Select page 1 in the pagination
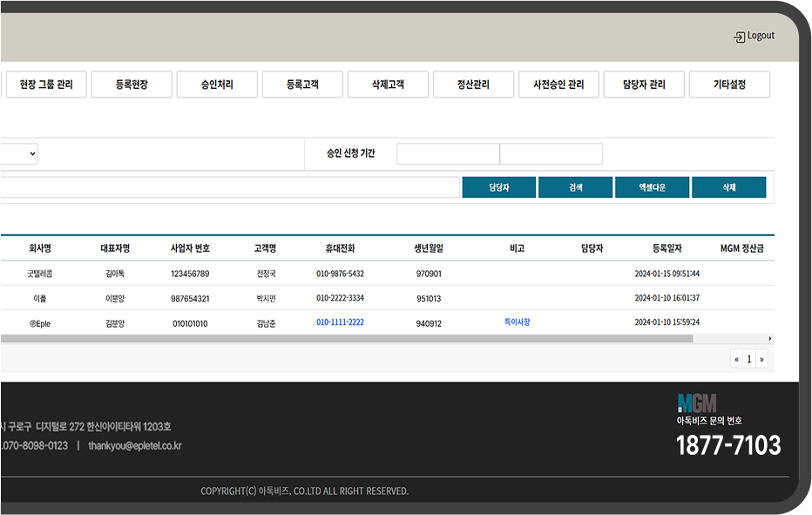Image resolution: width=812 pixels, height=515 pixels. [748, 359]
